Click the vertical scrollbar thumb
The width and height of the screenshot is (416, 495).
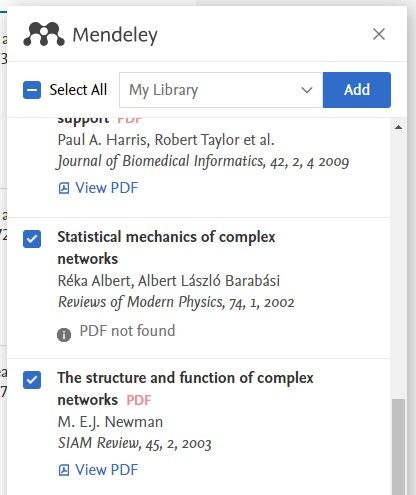tap(399, 447)
